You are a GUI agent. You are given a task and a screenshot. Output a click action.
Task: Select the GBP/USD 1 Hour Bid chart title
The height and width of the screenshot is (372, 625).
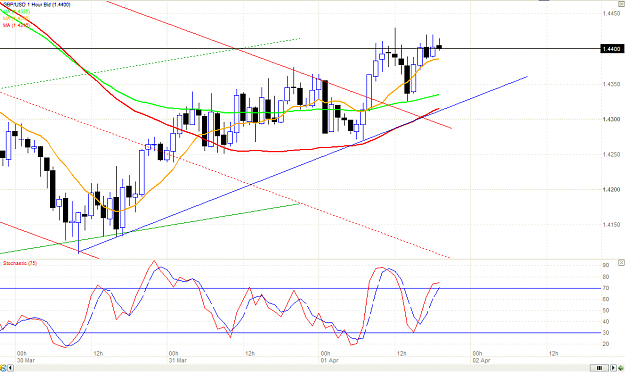37,5
